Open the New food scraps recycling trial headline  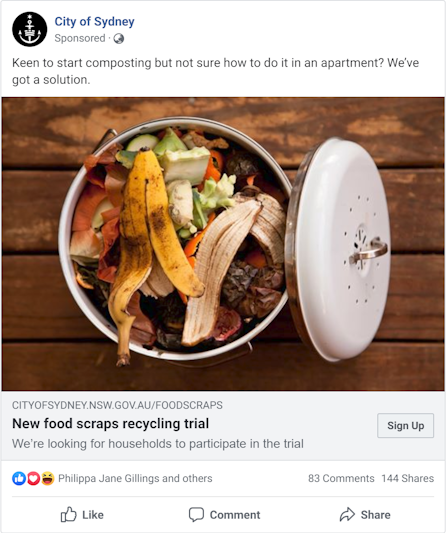click(110, 424)
